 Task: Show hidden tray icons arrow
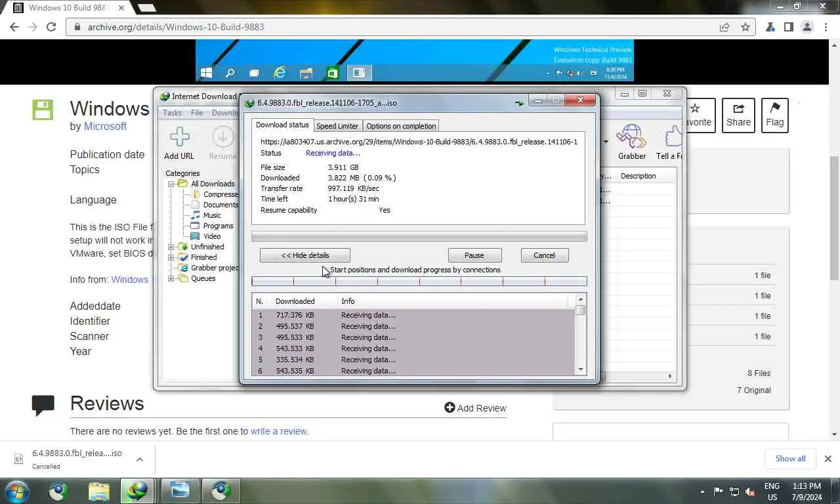(x=702, y=492)
